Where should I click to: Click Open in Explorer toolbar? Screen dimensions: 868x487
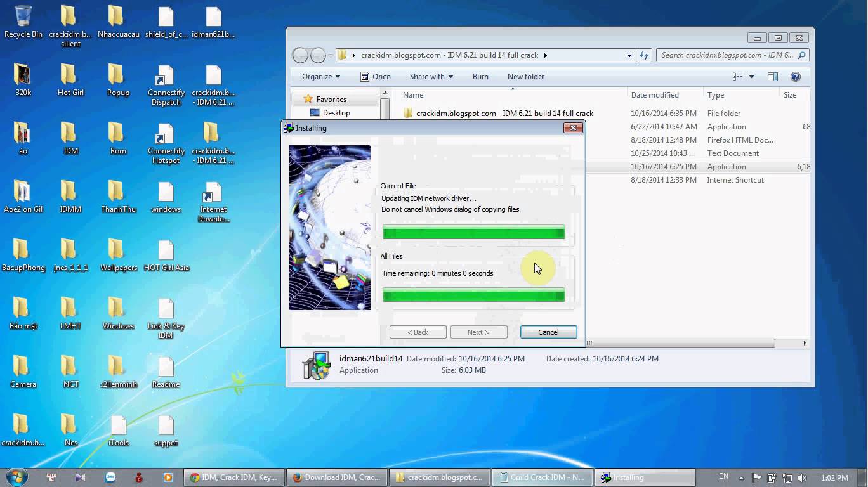pos(375,77)
